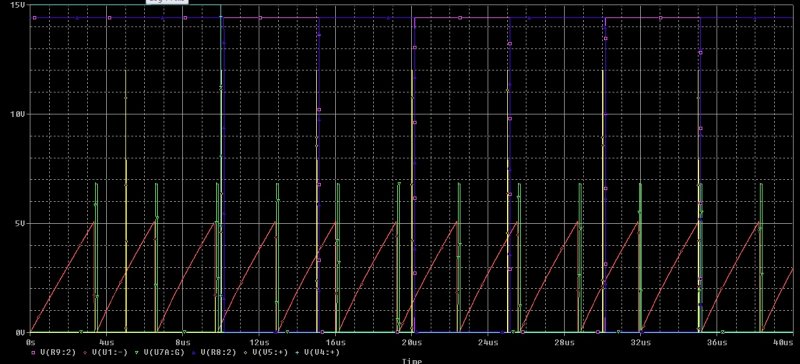Click the 12us tick label on time axis
This screenshot has width=800, height=364.
point(259,342)
